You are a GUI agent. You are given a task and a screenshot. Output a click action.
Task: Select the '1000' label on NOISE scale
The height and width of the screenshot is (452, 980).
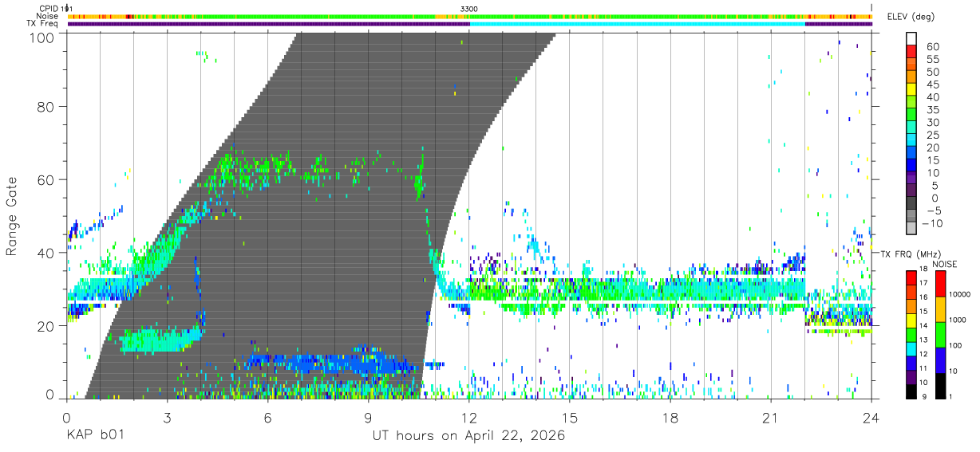click(x=957, y=320)
